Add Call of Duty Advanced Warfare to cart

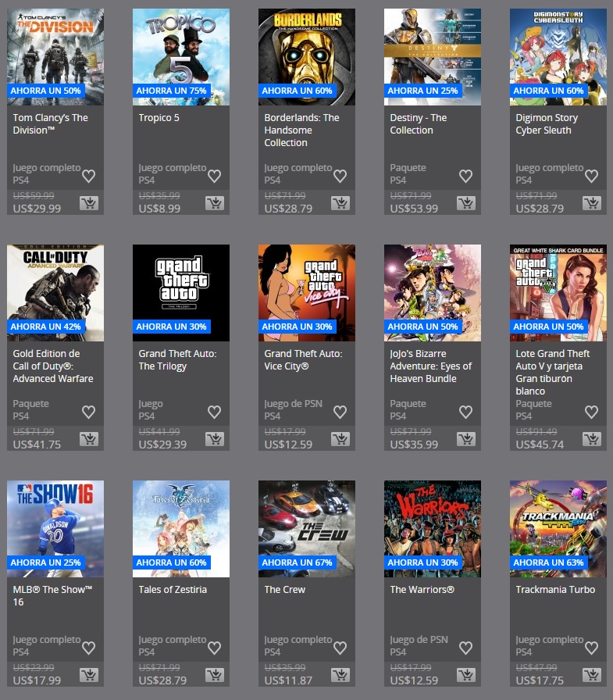point(88,439)
